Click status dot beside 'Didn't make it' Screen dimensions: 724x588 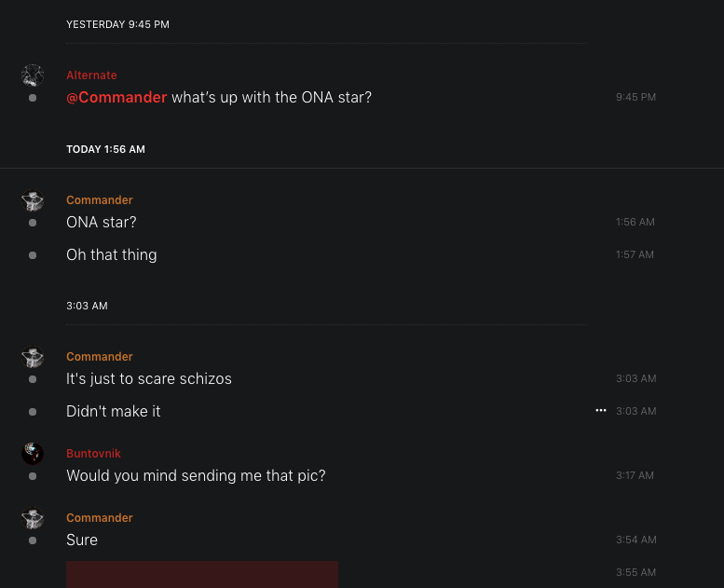click(x=33, y=412)
